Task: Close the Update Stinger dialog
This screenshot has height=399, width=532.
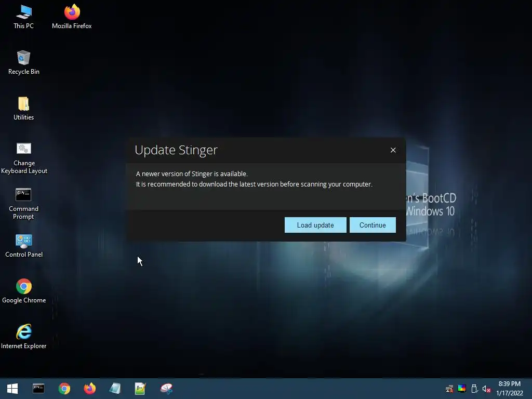Action: tap(393, 150)
